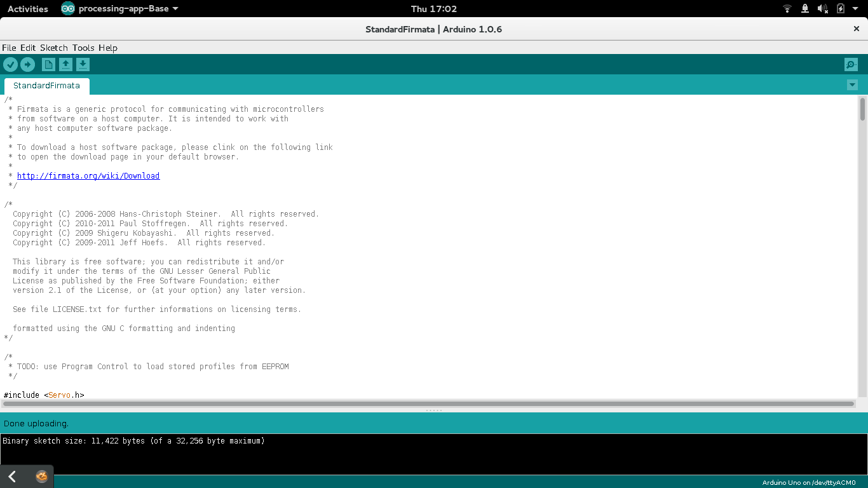Follow the firmata.org/wiki/Download link
The width and height of the screenshot is (868, 488).
click(x=88, y=176)
